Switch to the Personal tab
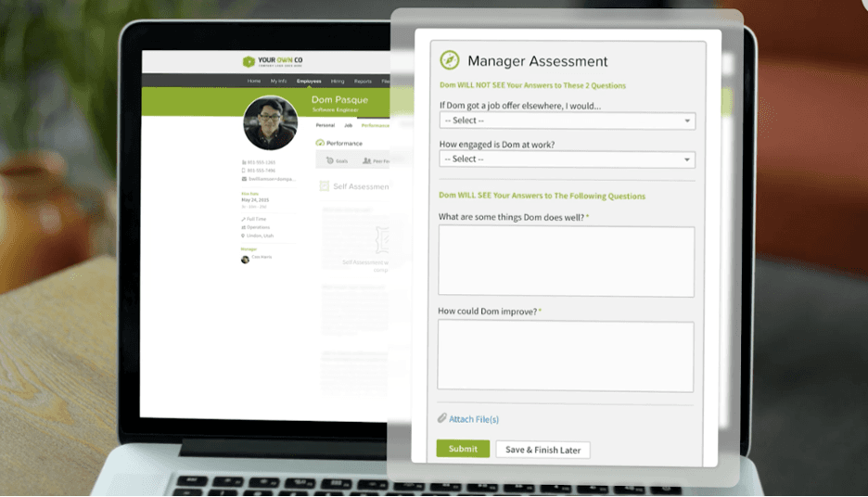The height and width of the screenshot is (497, 868). coord(325,125)
